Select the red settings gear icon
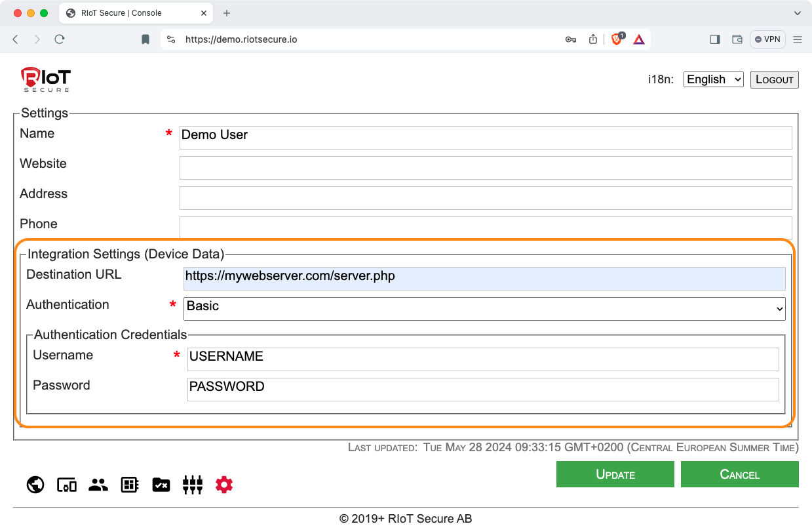This screenshot has width=812, height=526. pos(224,485)
